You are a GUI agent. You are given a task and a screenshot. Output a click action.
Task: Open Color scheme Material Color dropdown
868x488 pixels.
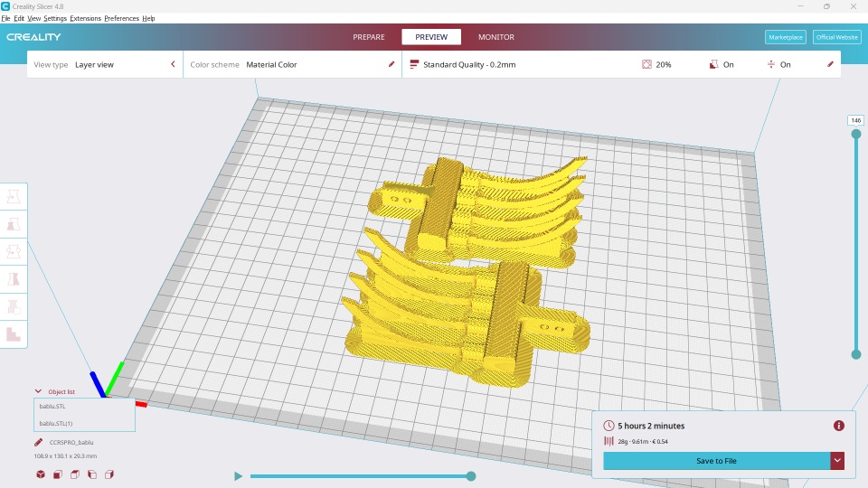click(x=292, y=64)
